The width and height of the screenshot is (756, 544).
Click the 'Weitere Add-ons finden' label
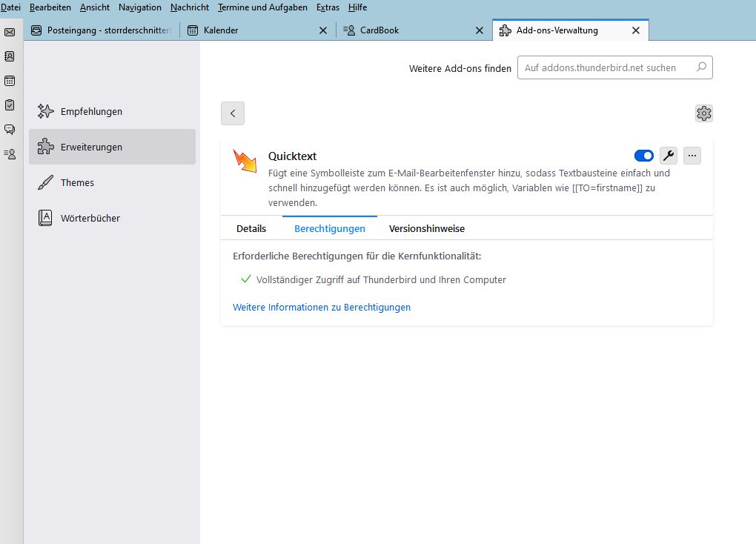click(460, 68)
